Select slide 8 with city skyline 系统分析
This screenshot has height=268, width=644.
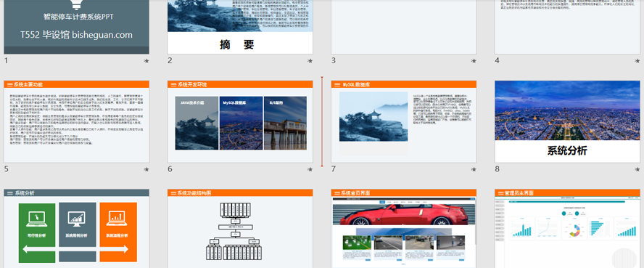567,122
